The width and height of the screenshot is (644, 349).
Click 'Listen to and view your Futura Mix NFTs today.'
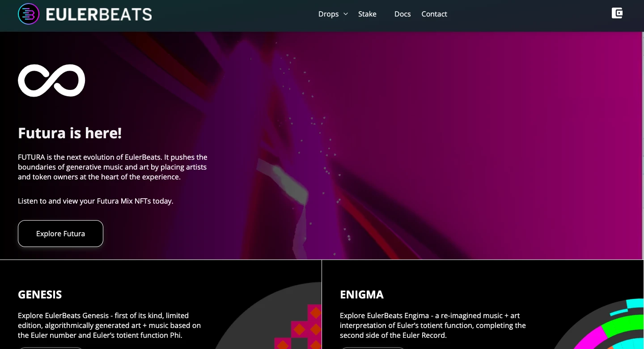click(x=95, y=201)
